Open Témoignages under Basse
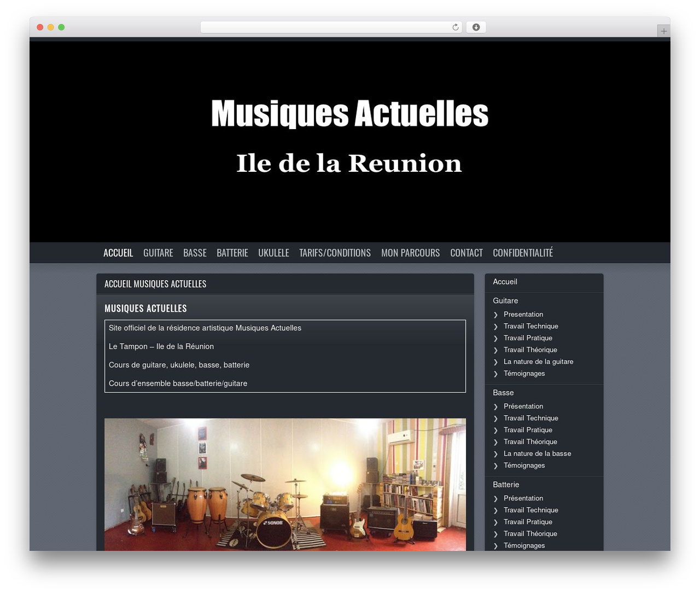Viewport: 700px width, 593px height. (524, 466)
